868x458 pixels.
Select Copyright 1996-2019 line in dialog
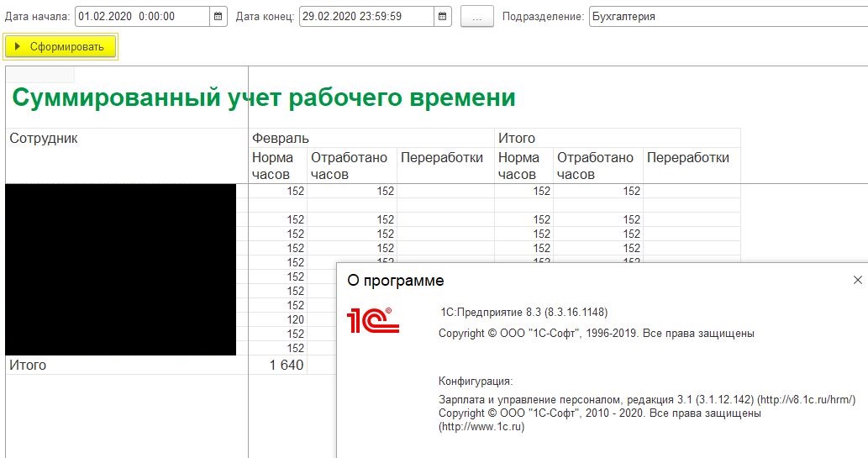[x=597, y=334]
